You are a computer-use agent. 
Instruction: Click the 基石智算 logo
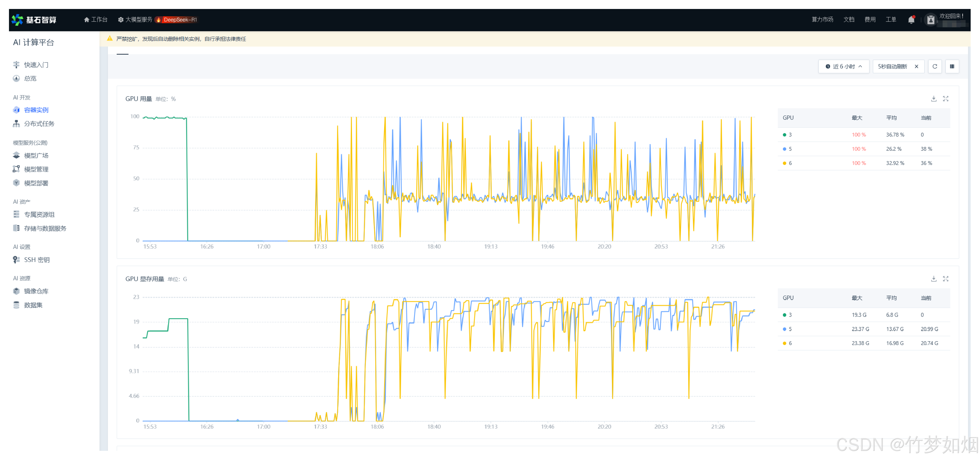pos(34,20)
